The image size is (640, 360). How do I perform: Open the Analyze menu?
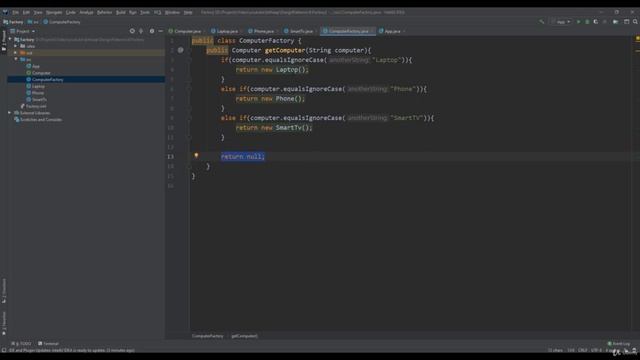[86, 12]
